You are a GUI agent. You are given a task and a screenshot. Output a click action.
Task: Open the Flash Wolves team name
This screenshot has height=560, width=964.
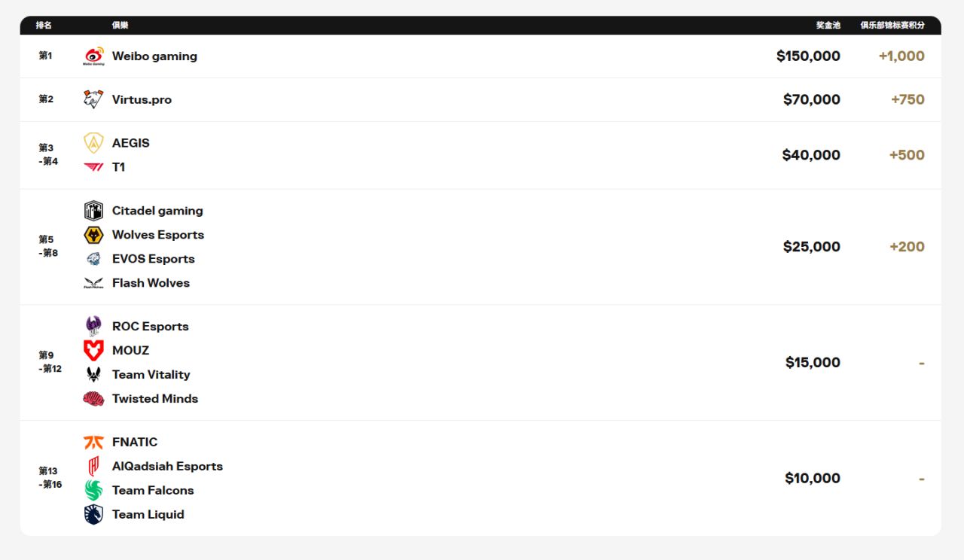pyautogui.click(x=151, y=283)
